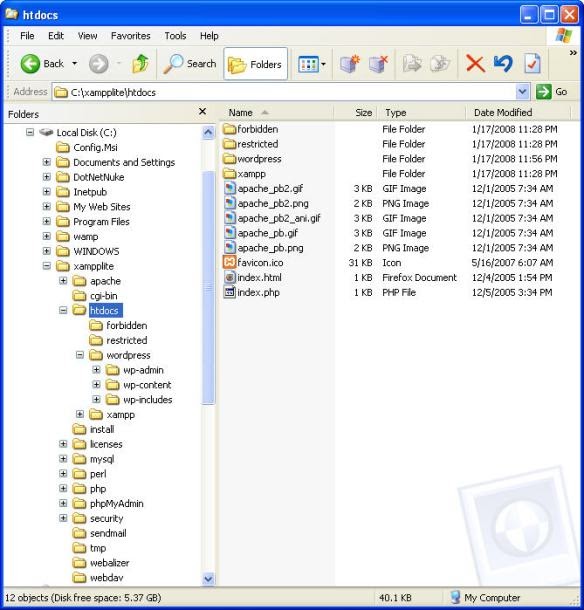Click the Disconnect Network Drive icon

(x=379, y=64)
